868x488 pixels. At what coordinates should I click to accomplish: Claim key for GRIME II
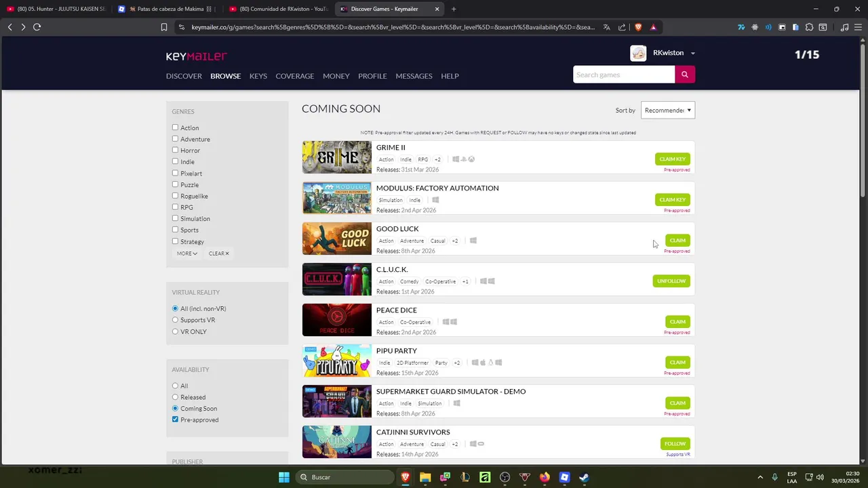click(x=673, y=159)
